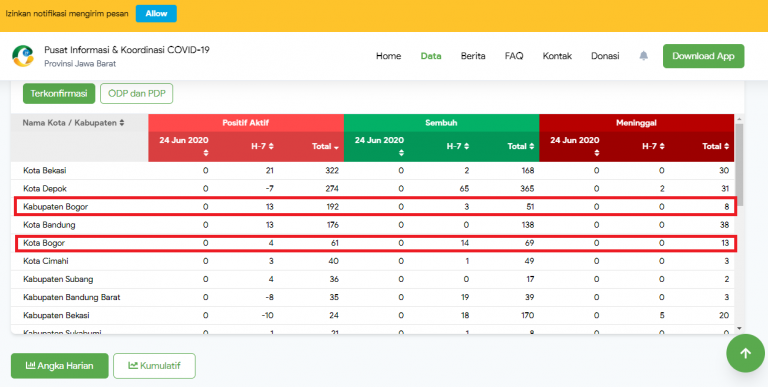
Task: Select the Kota Cimahi row name
Action: pyautogui.click(x=46, y=261)
